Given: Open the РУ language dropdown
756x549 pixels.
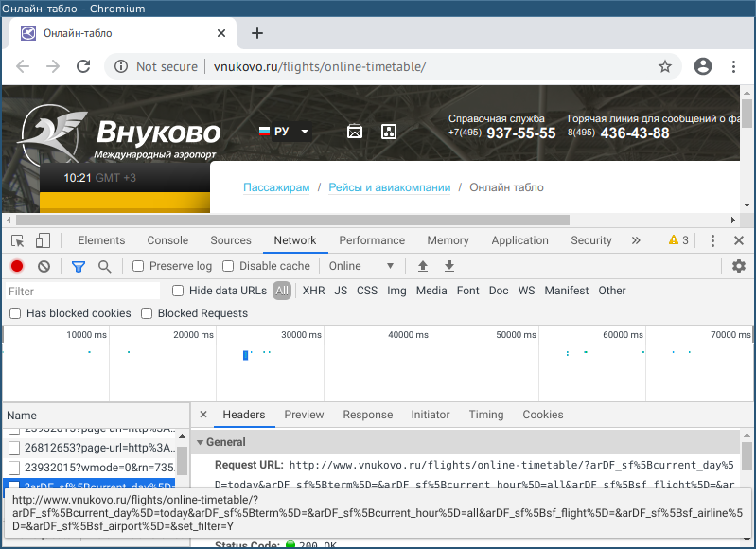Looking at the screenshot, I should pos(284,132).
